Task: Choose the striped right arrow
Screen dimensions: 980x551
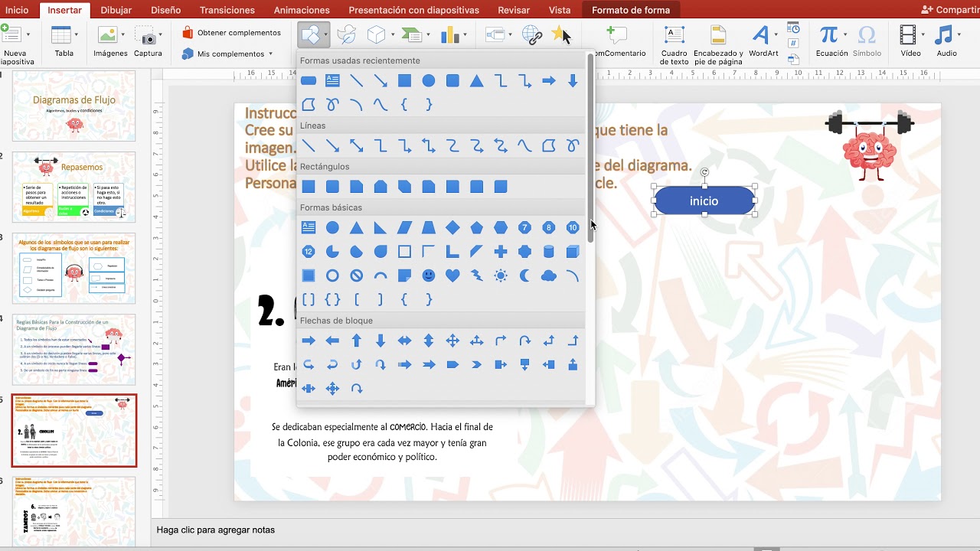Action: [x=404, y=365]
